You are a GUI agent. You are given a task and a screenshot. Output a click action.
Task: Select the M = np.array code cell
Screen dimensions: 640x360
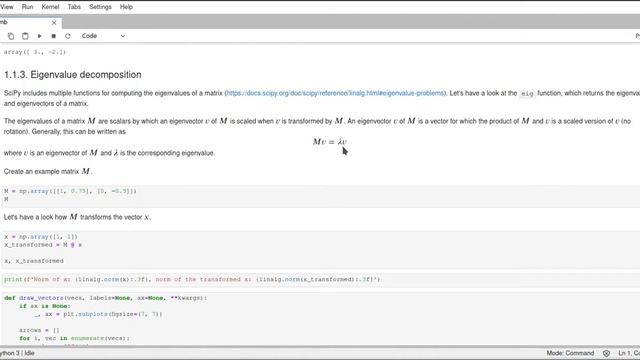pyautogui.click(x=321, y=195)
